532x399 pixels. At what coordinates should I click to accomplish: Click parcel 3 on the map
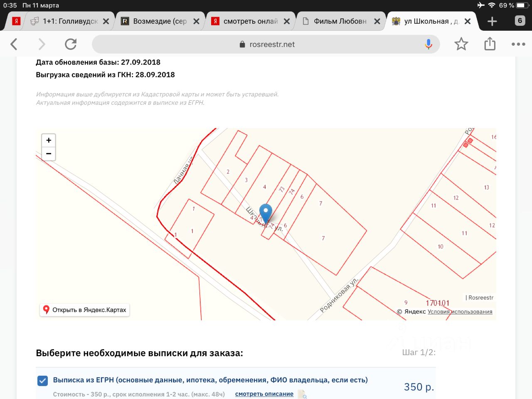pyautogui.click(x=246, y=180)
